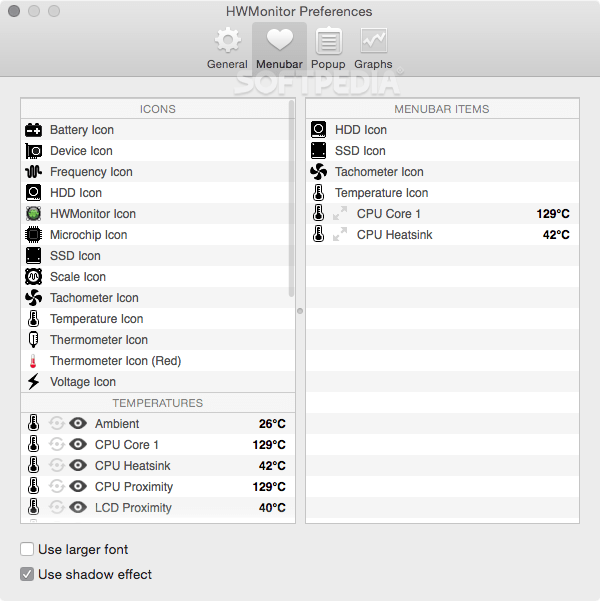Click the resize arrows on CPU Core 1 item
Viewport: 600px width, 601px height.
point(340,213)
